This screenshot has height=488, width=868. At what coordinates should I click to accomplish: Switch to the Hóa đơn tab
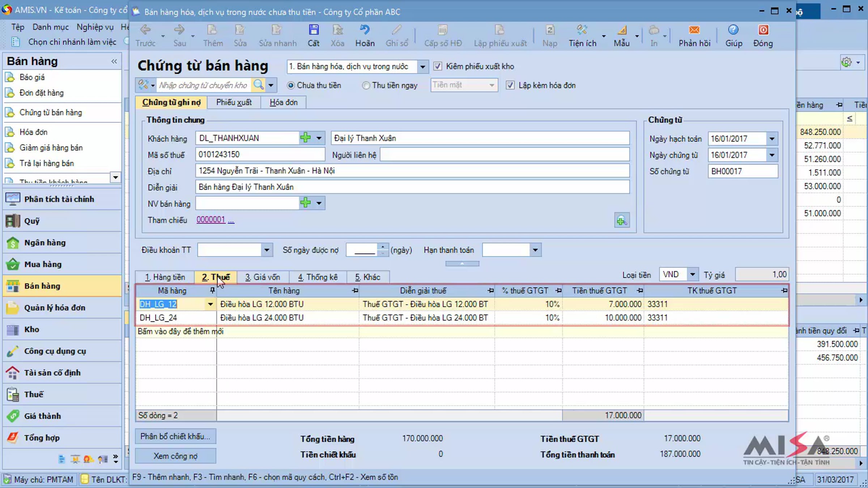[284, 102]
